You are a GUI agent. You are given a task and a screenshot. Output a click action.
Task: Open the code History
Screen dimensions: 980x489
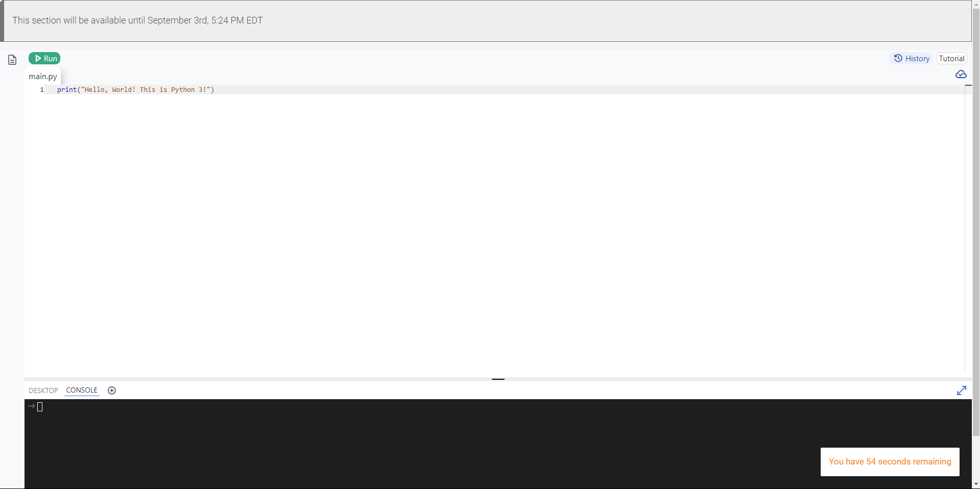point(912,58)
